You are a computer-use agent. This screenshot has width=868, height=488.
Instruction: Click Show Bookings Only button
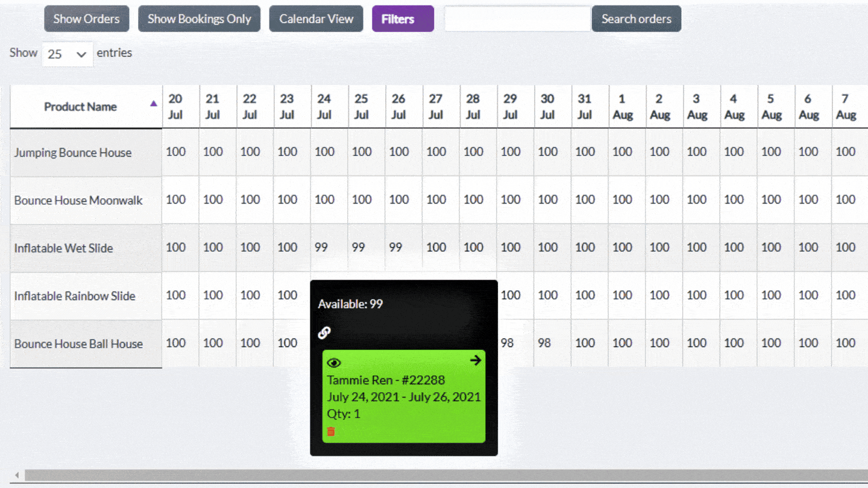(x=200, y=19)
